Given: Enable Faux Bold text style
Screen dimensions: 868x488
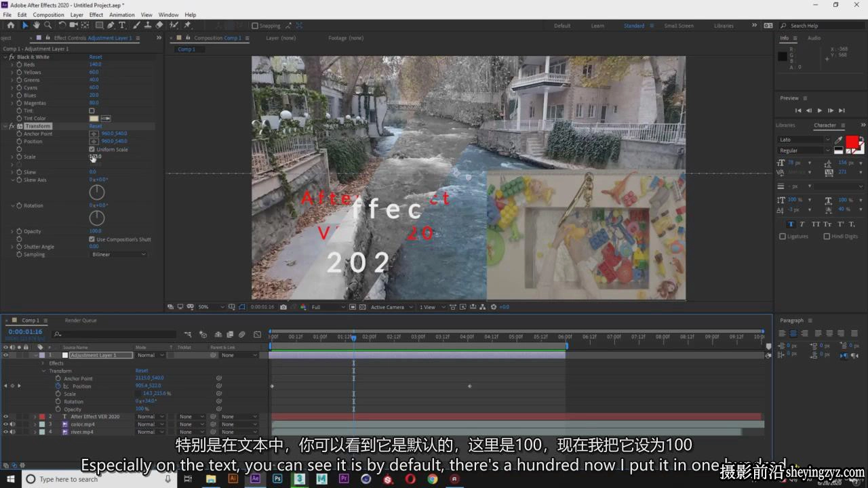Looking at the screenshot, I should (x=791, y=224).
